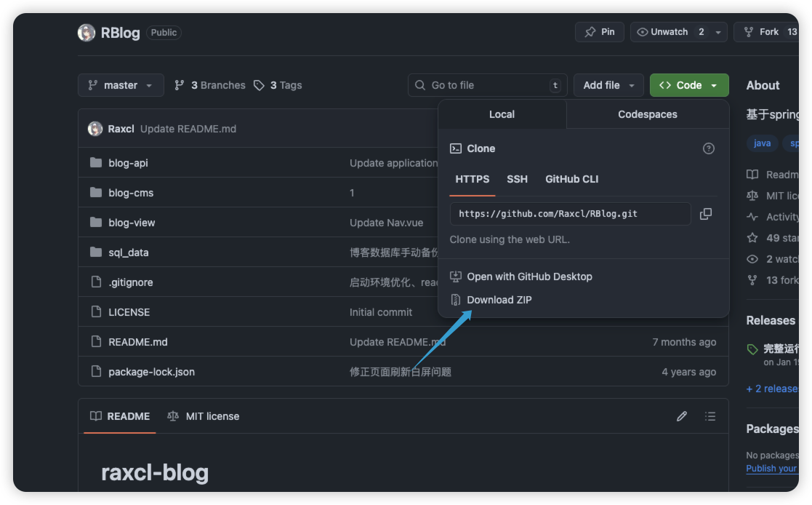Click the package-lock.json file icon

(96, 371)
